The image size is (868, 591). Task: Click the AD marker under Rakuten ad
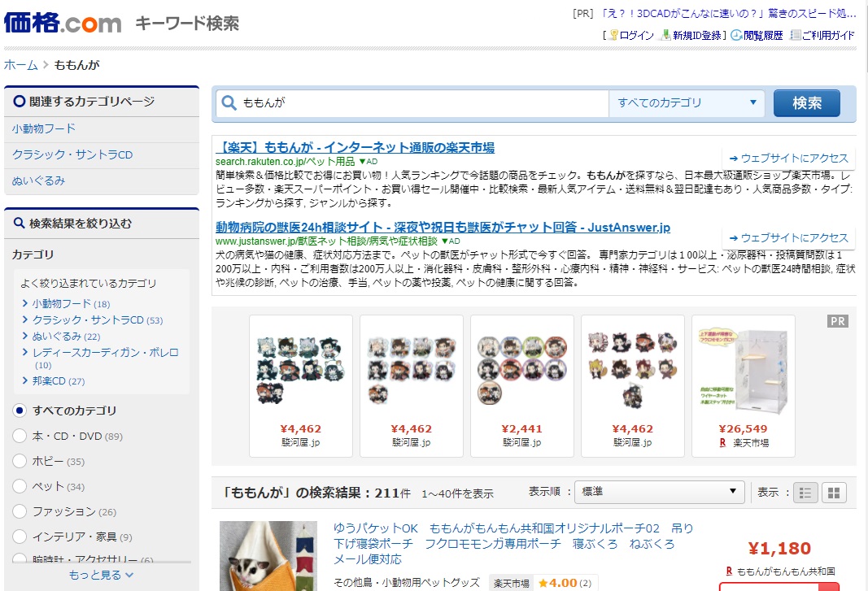[x=369, y=162]
